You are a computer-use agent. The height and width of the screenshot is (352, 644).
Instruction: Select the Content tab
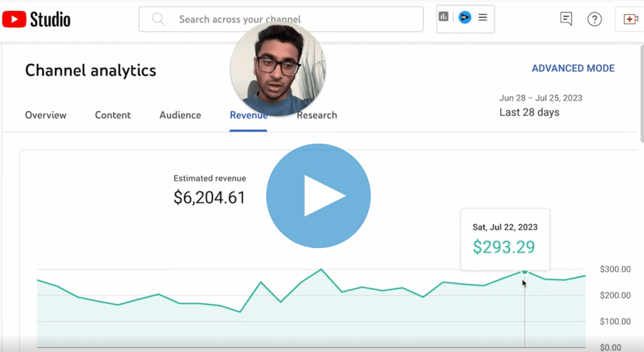(113, 115)
